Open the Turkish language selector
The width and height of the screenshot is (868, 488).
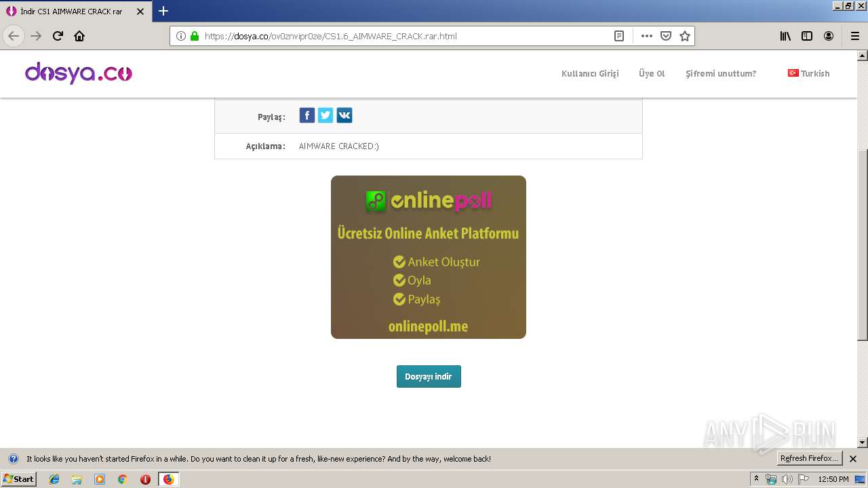[808, 73]
